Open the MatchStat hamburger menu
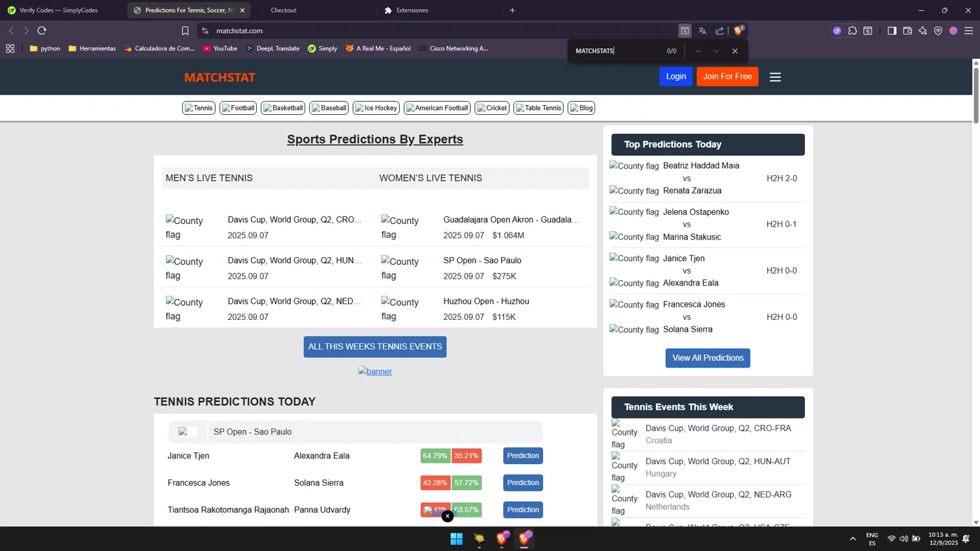 tap(776, 77)
